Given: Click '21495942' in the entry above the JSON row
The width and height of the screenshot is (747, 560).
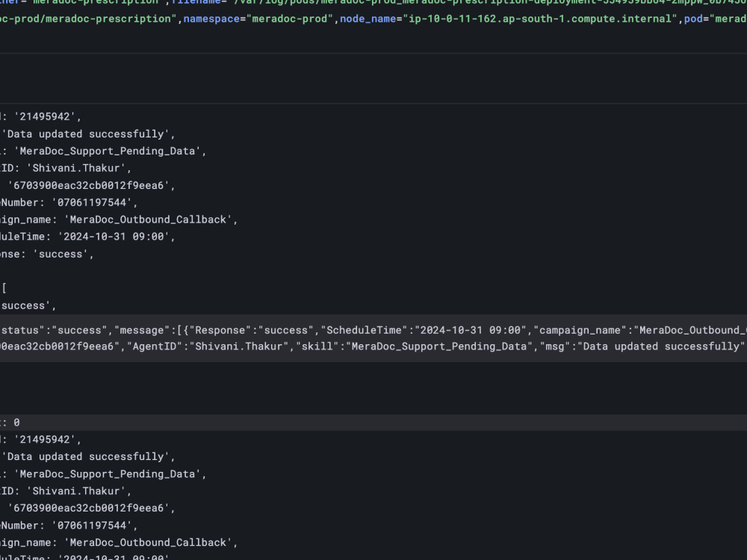Looking at the screenshot, I should point(45,116).
